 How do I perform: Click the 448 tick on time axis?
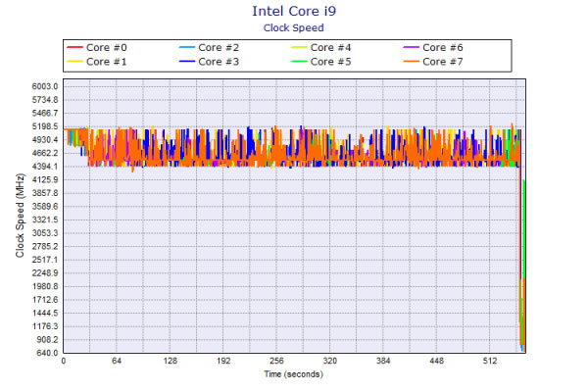(436, 362)
